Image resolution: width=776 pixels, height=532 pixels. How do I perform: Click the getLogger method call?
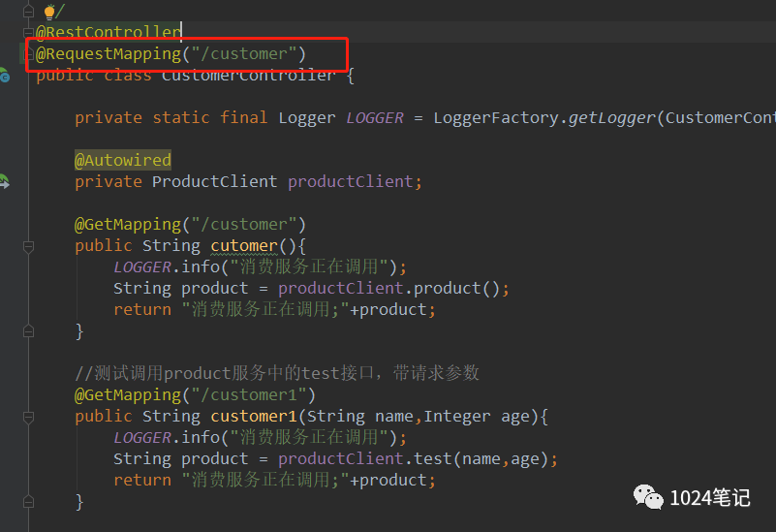(611, 118)
